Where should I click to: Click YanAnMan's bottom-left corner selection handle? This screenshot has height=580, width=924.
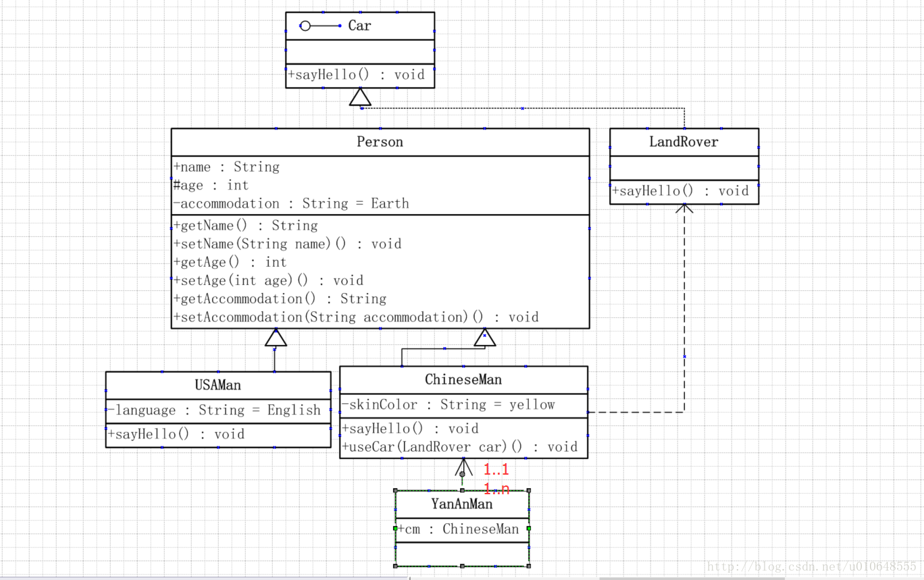tap(395, 566)
